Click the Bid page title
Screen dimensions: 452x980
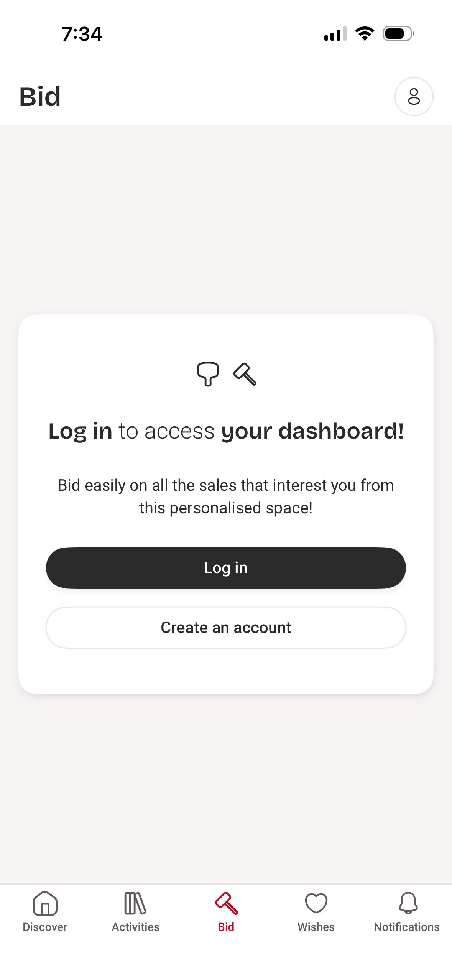pyautogui.click(x=40, y=97)
